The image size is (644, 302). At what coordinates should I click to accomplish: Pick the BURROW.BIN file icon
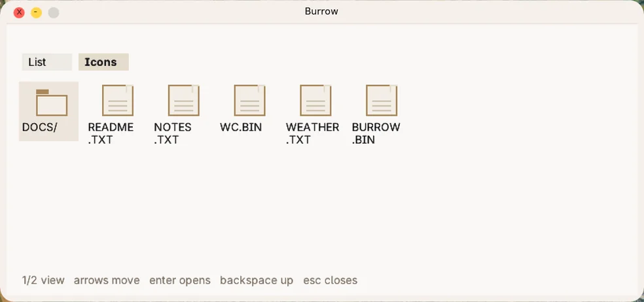(382, 101)
